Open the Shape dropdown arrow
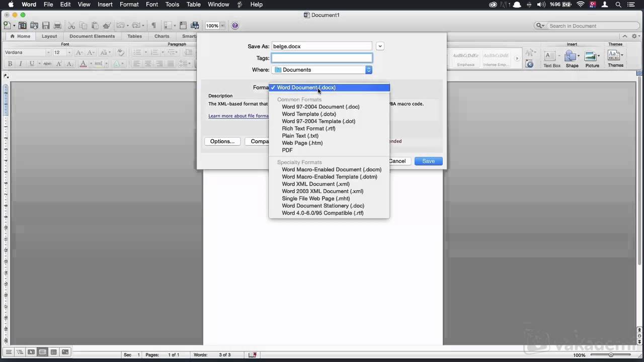The image size is (644, 362). click(579, 56)
